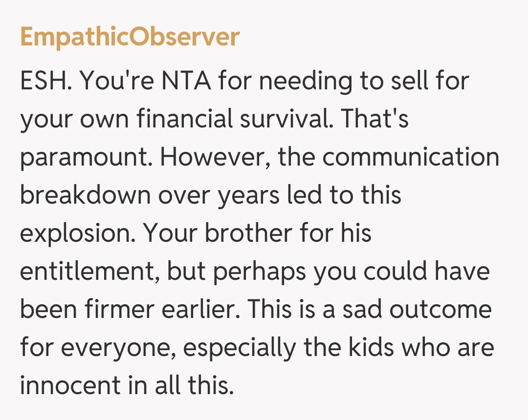
Task: Open the EmpathicObserver user profile
Action: tap(130, 37)
